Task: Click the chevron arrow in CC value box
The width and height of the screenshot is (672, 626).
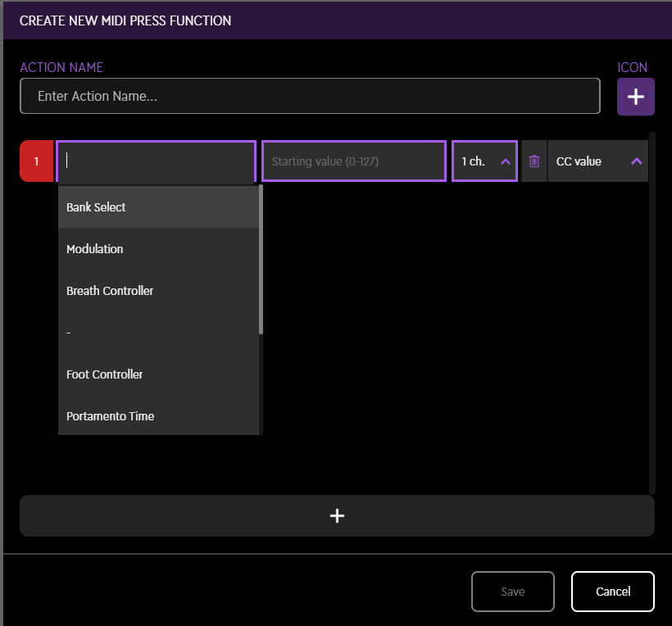Action: 636,161
